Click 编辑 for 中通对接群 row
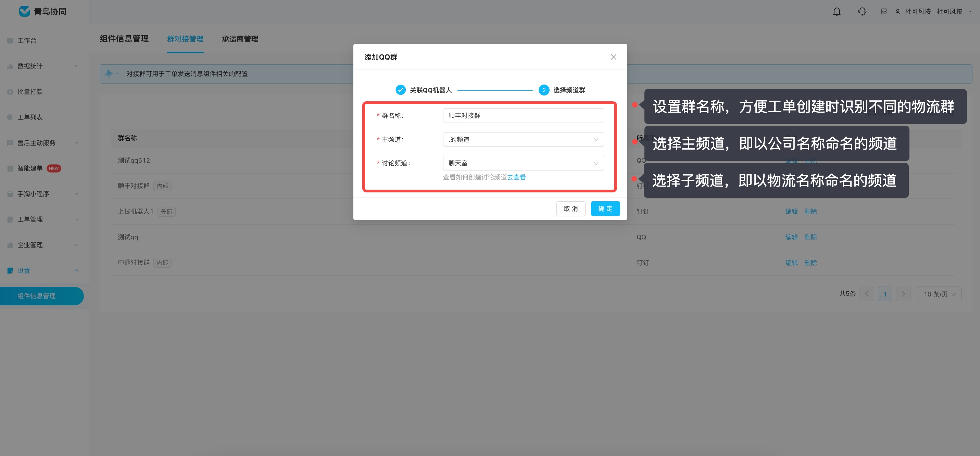 [791, 263]
